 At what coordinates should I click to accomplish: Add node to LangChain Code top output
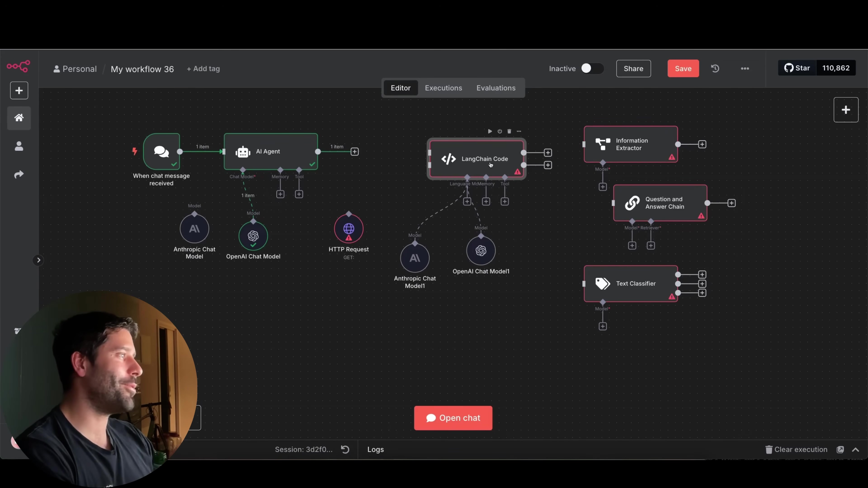click(548, 152)
